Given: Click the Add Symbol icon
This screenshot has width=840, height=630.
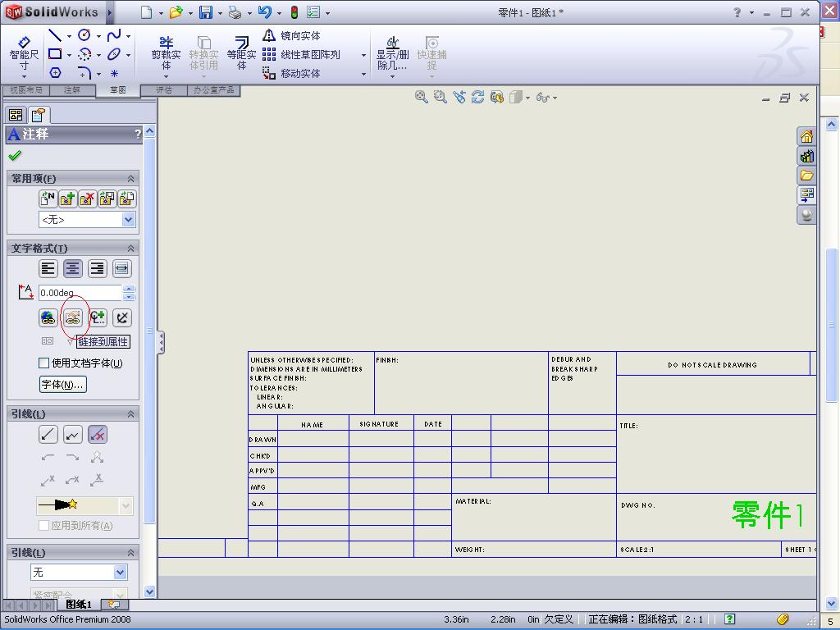Looking at the screenshot, I should 98,317.
